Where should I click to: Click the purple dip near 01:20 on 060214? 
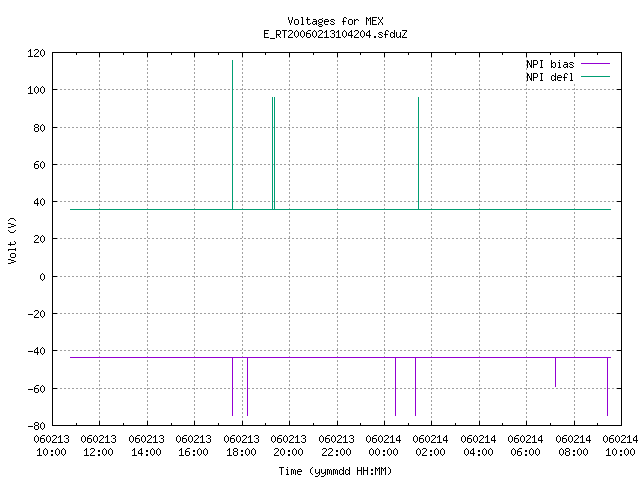416,387
